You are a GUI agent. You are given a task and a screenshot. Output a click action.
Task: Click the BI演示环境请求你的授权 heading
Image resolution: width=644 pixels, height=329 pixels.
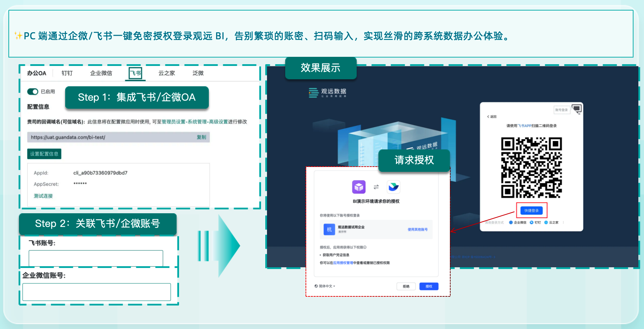click(376, 201)
